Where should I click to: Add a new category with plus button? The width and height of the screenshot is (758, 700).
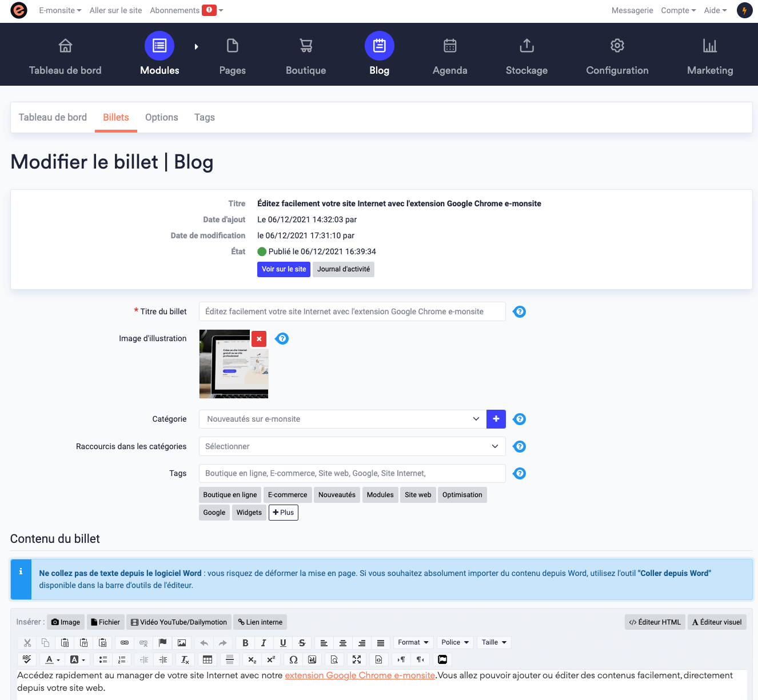[x=496, y=419]
